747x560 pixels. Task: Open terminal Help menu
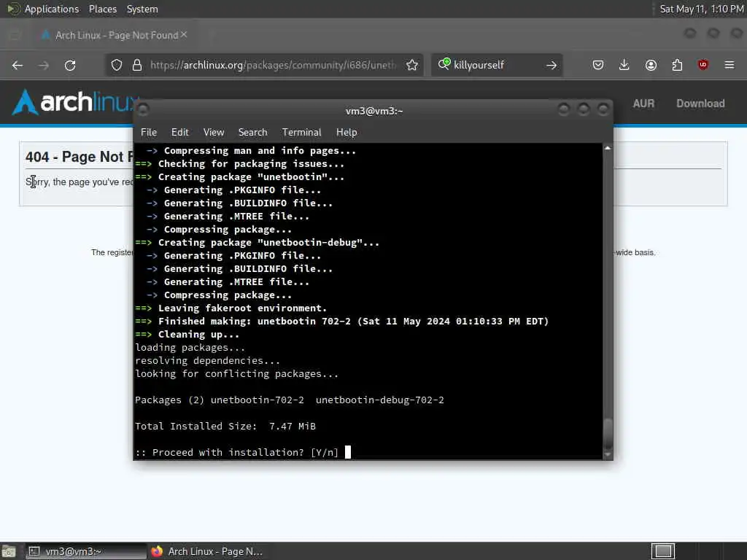click(347, 133)
